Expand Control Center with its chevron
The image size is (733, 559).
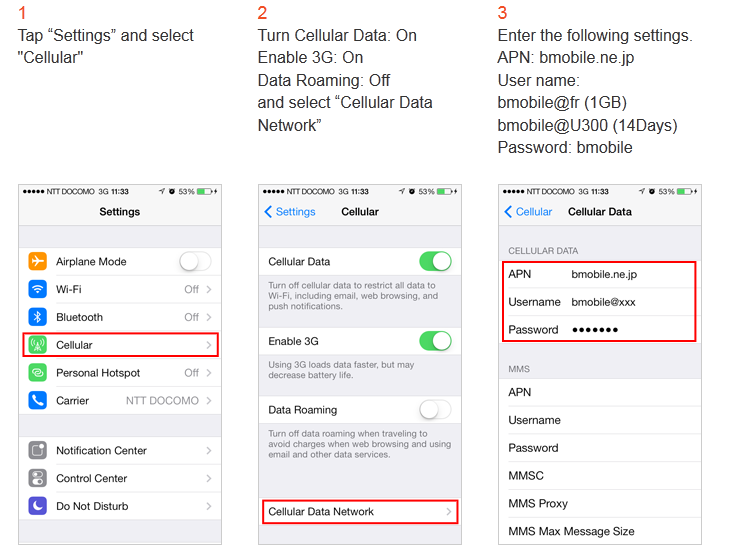click(209, 478)
